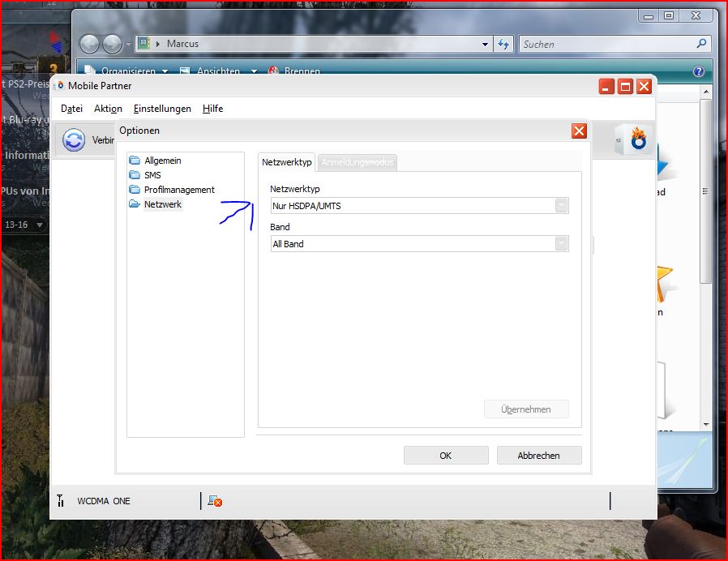Switch to the Anmeldungsmodus tab
The width and height of the screenshot is (728, 561).
357,162
